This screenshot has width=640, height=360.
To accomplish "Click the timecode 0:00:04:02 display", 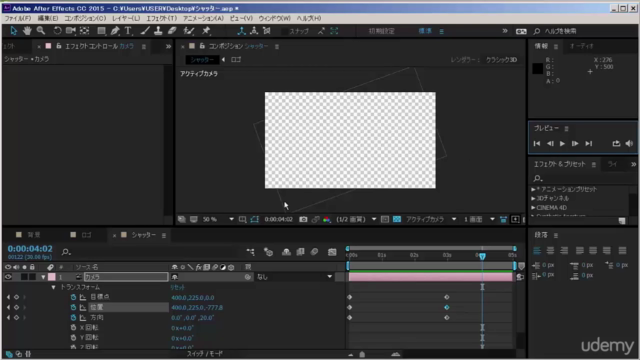I will point(30,249).
